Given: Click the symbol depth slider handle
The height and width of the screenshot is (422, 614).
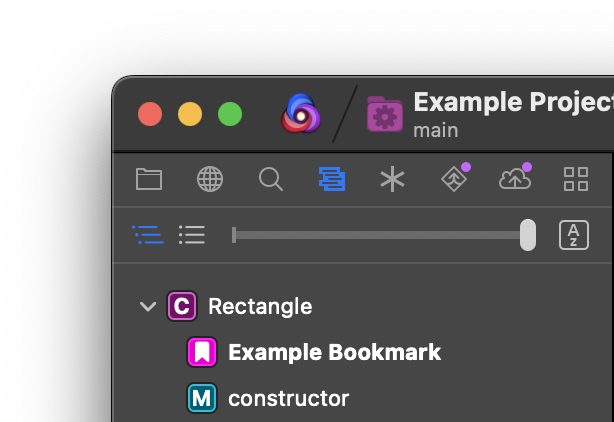Looking at the screenshot, I should [528, 235].
